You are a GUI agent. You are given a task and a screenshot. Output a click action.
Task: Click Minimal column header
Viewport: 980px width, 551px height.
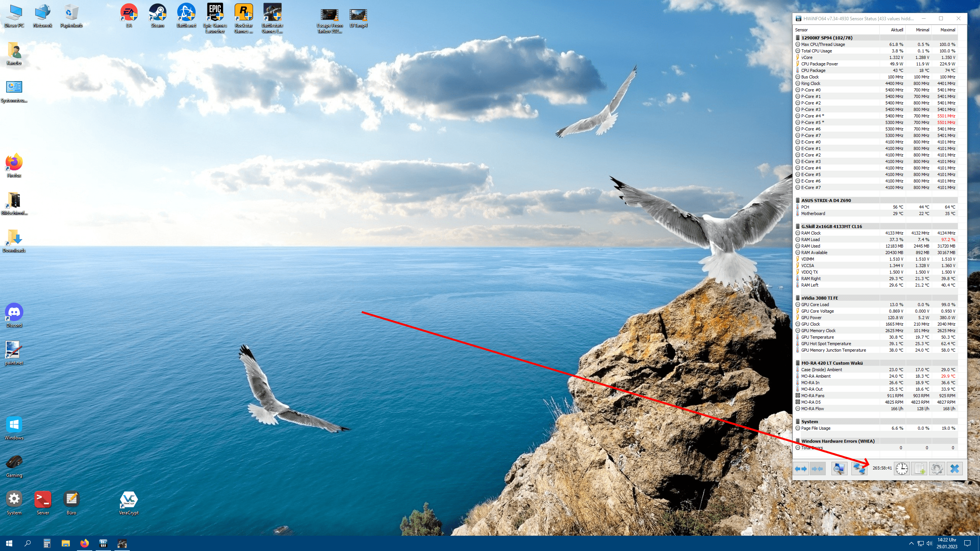coord(919,30)
